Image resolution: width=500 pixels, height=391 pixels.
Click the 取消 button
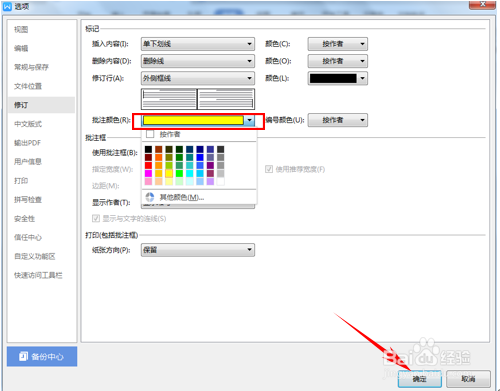click(x=468, y=379)
